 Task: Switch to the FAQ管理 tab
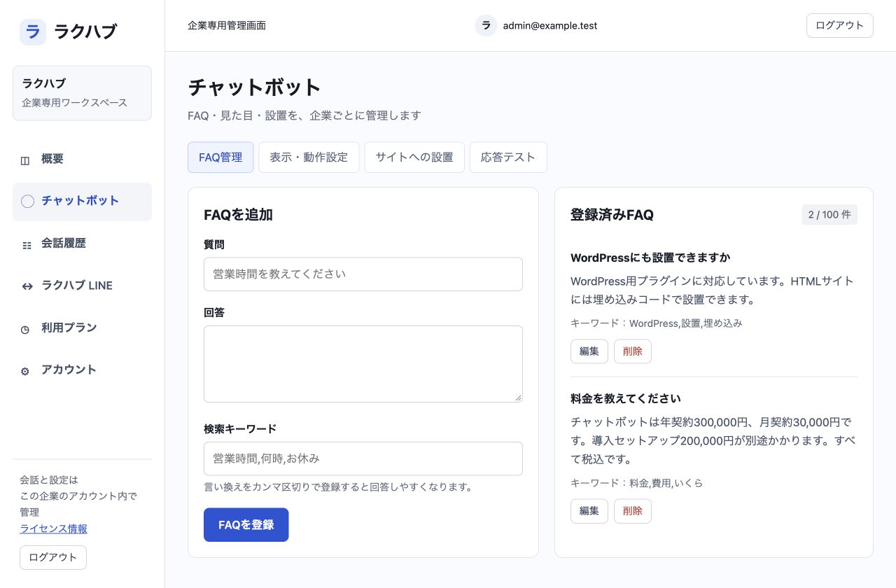click(x=220, y=157)
